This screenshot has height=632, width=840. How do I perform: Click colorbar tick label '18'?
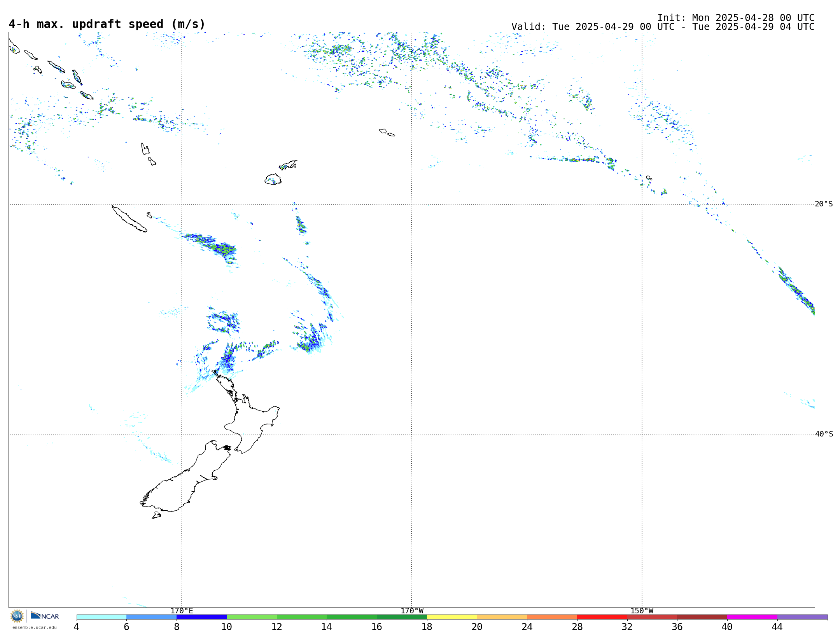(427, 627)
